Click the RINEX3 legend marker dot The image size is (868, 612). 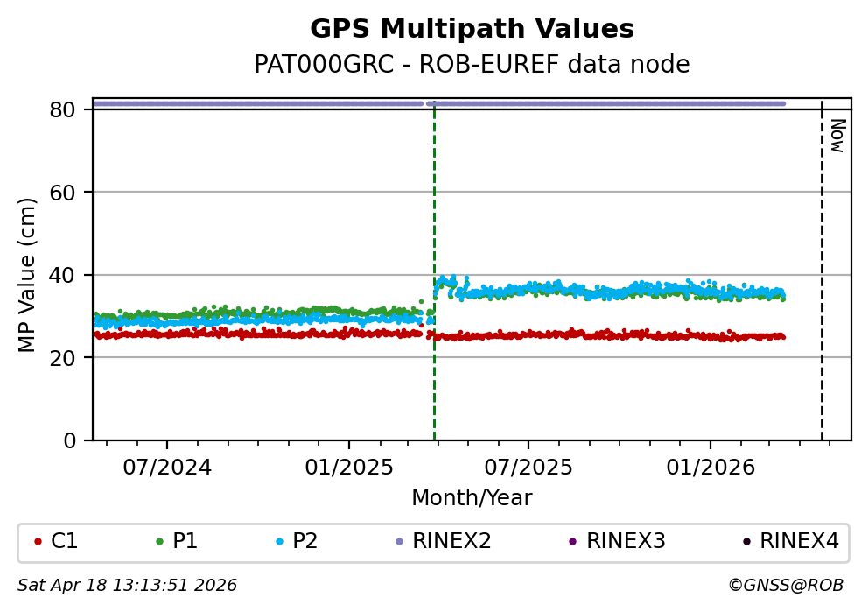point(573,542)
